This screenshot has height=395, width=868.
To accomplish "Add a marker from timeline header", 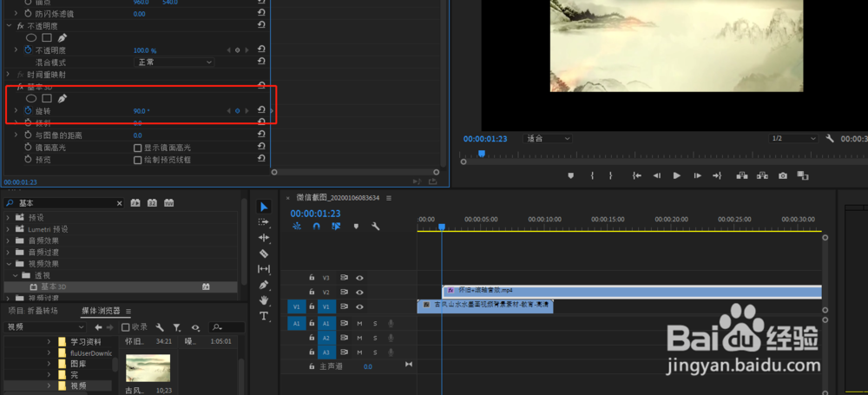I will tap(356, 226).
